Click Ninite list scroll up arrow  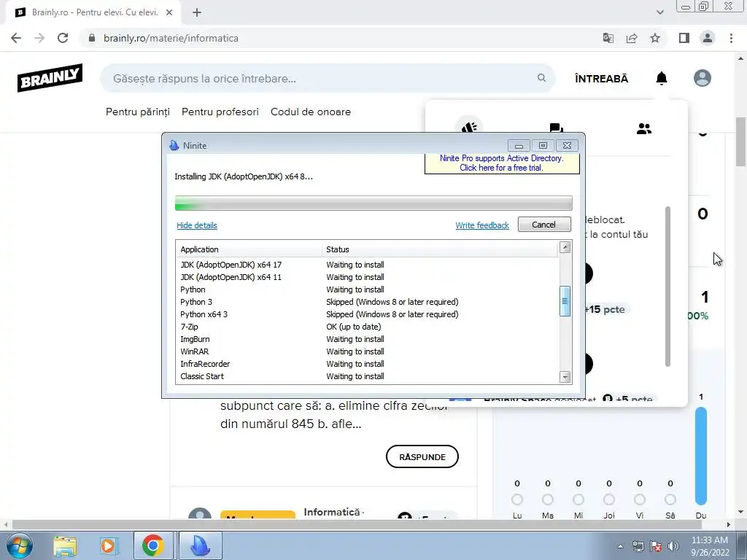pyautogui.click(x=565, y=247)
